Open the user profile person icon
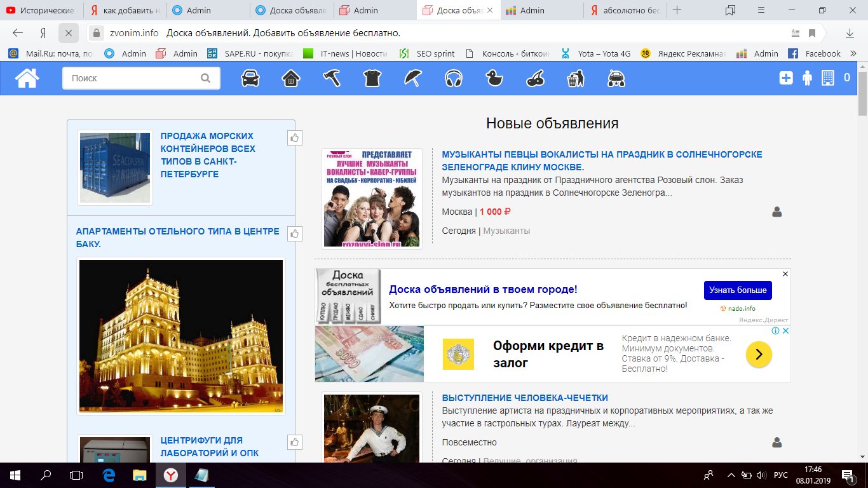This screenshot has width=868, height=488. [807, 78]
